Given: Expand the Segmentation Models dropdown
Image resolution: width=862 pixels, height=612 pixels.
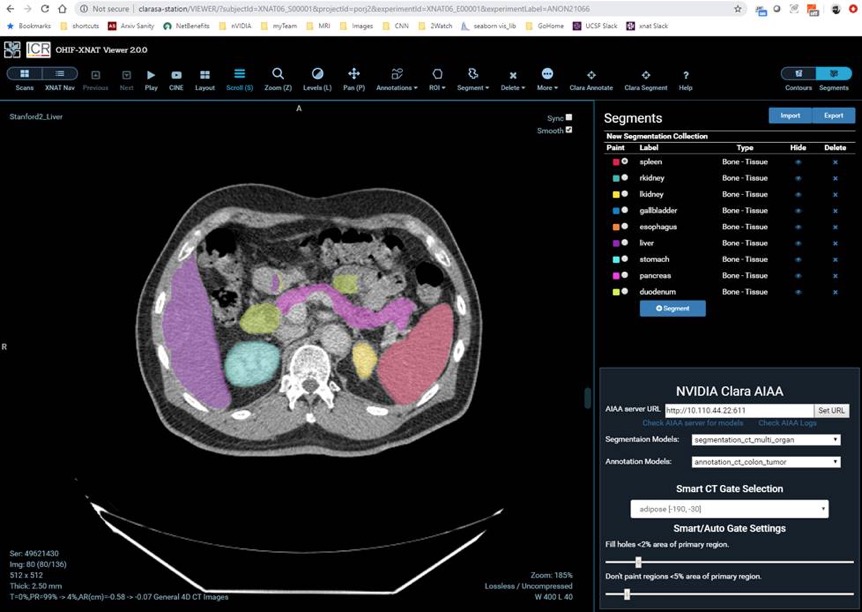Looking at the screenshot, I should (765, 440).
